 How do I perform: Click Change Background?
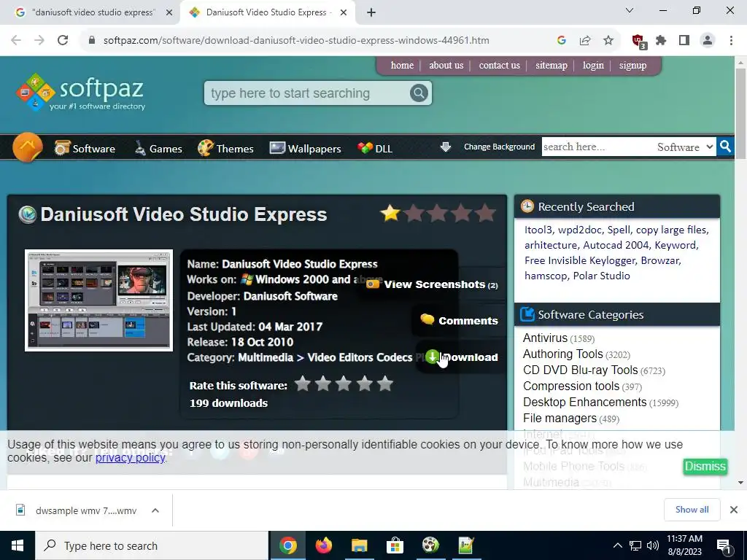499,147
